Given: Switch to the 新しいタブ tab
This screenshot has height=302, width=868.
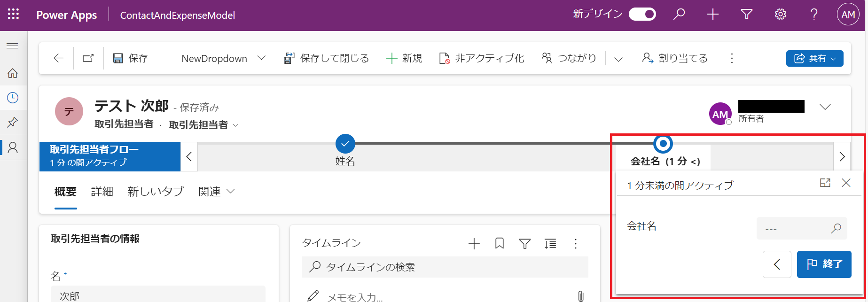Looking at the screenshot, I should (x=156, y=192).
